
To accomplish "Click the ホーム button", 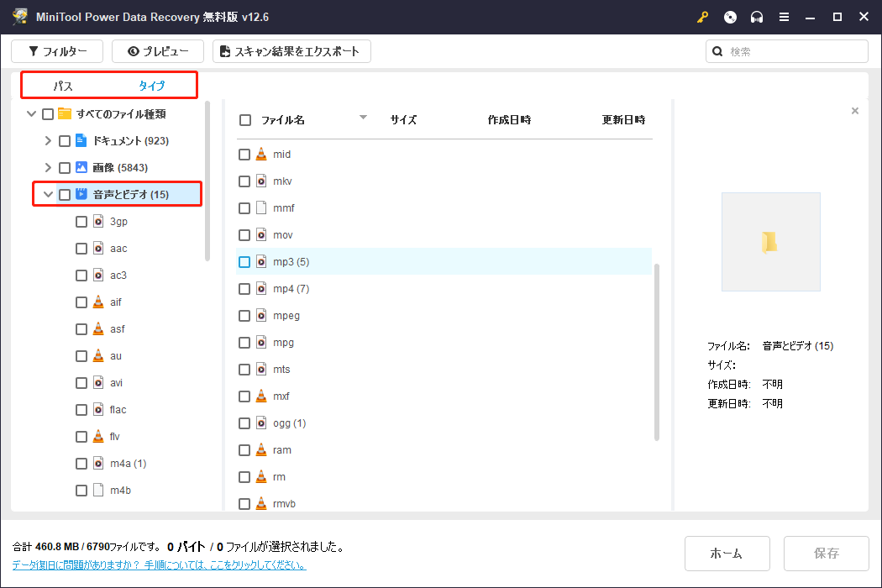I will pyautogui.click(x=727, y=553).
